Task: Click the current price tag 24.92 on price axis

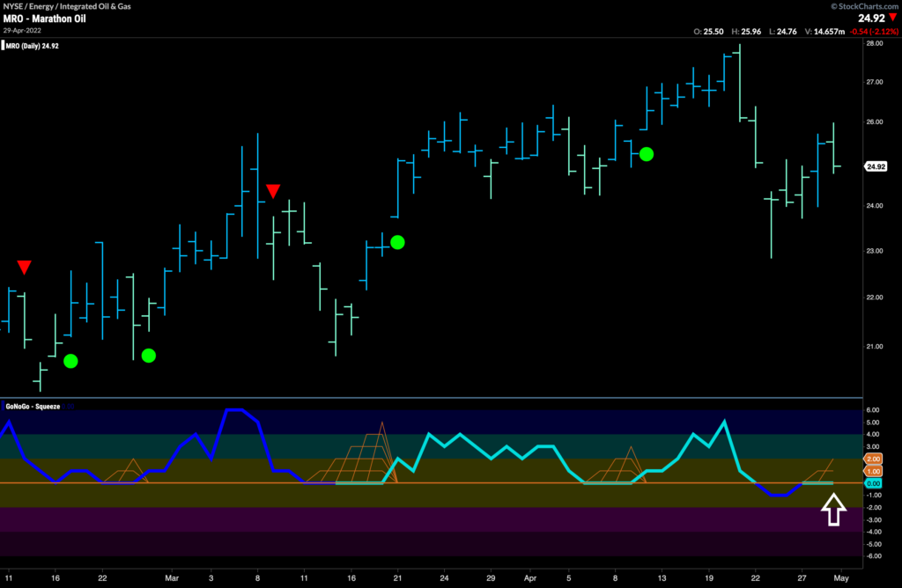Action: 876,166
